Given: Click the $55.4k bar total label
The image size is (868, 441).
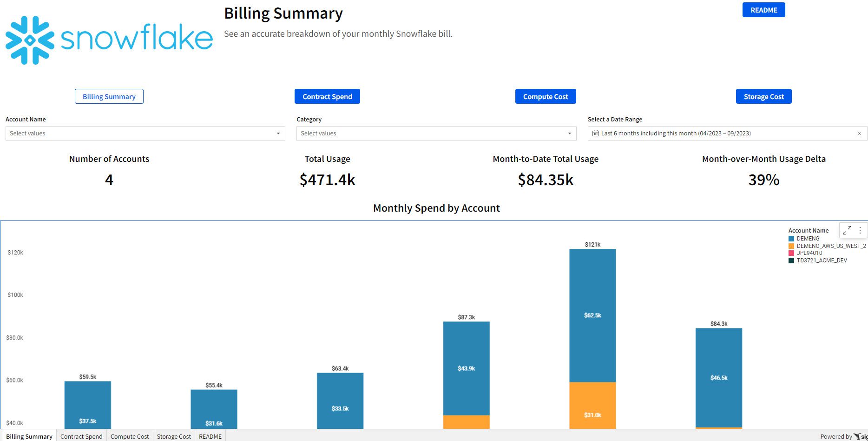Looking at the screenshot, I should (214, 385).
